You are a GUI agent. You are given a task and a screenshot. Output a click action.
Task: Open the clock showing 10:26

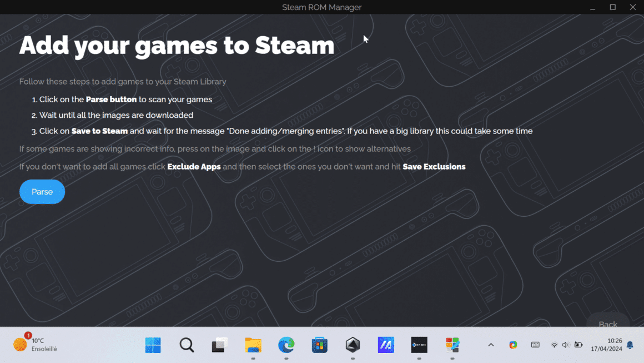point(607,345)
